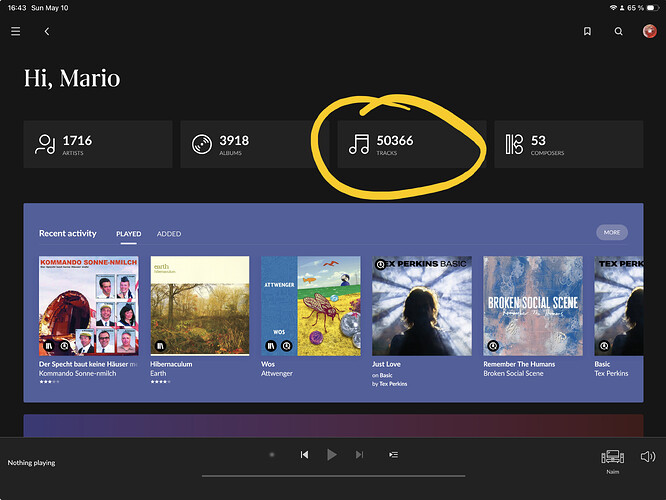The height and width of the screenshot is (500, 666).
Task: Open 'Basic' album link under Just Love
Action: click(386, 376)
